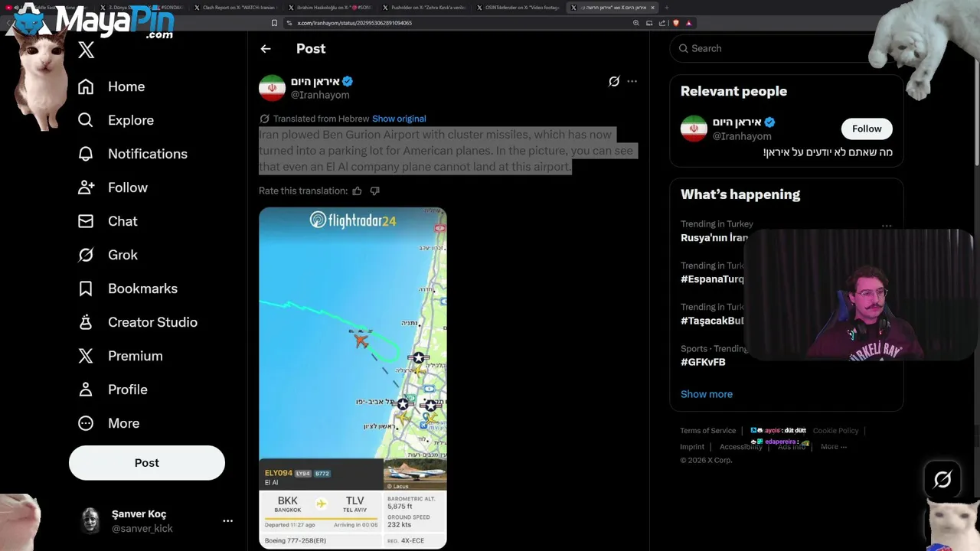Viewport: 980px width, 551px height.
Task: Open trending item's three-dot options
Action: (887, 226)
